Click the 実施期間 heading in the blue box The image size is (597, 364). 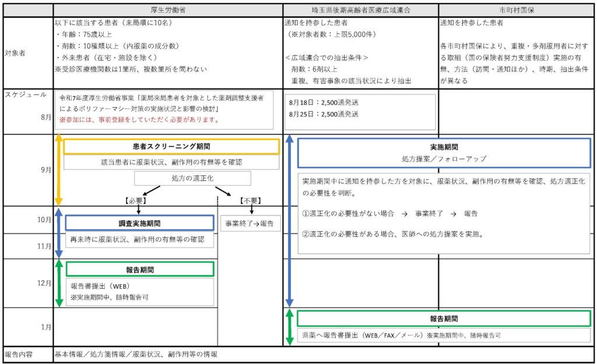click(444, 147)
